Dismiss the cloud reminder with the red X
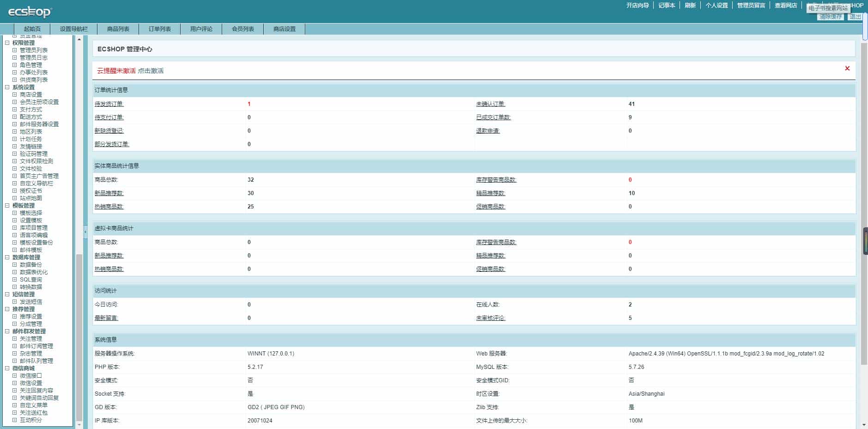This screenshot has width=868, height=429. (847, 68)
